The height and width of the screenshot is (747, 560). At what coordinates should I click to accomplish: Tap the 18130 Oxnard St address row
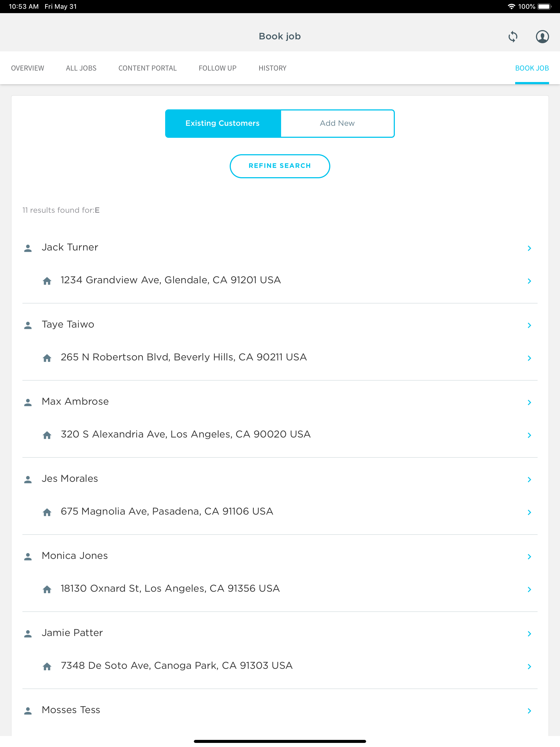click(x=170, y=589)
